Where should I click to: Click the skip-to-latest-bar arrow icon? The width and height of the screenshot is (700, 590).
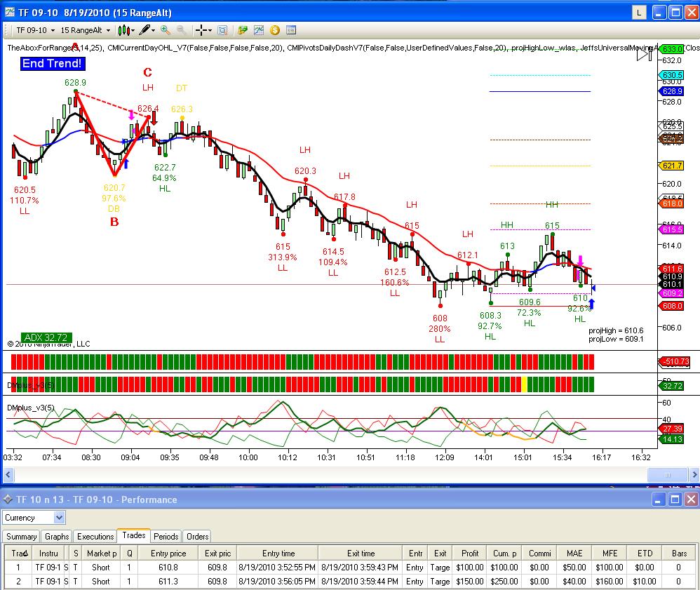pos(644,55)
